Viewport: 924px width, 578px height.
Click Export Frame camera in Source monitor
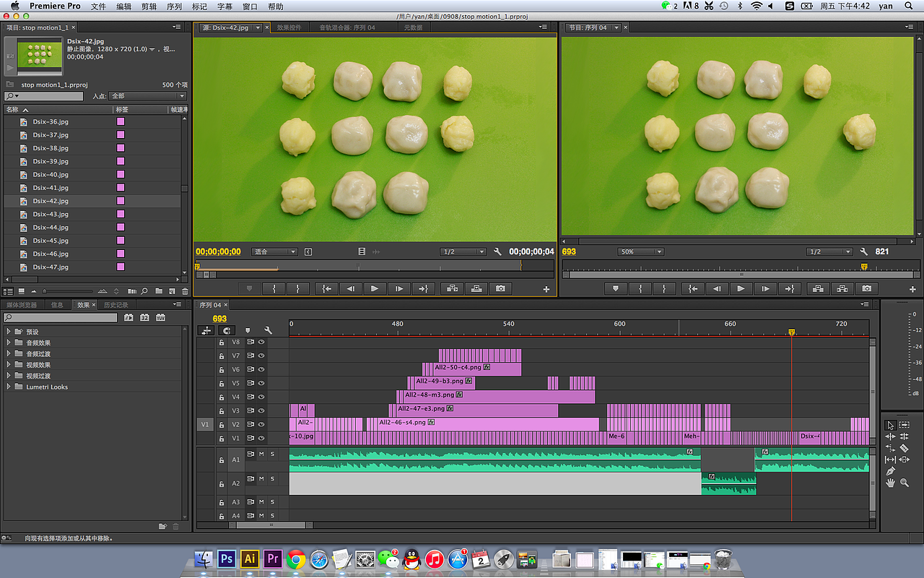coord(501,288)
